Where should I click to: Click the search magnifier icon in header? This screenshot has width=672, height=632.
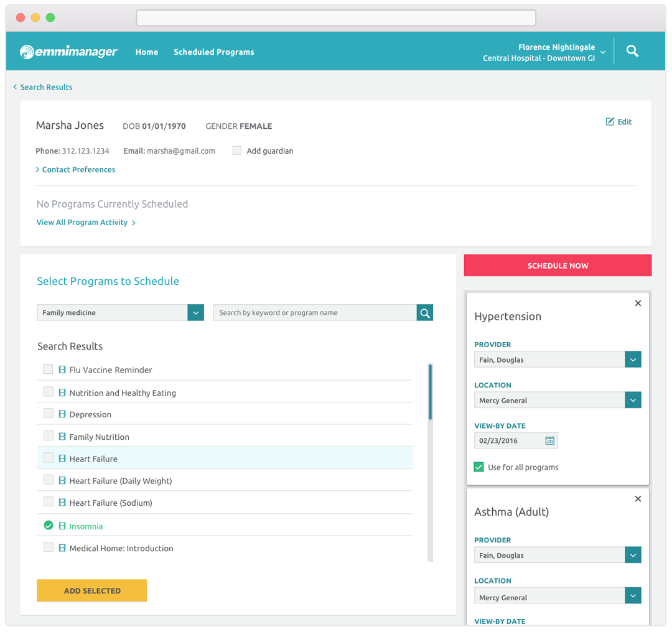(632, 52)
